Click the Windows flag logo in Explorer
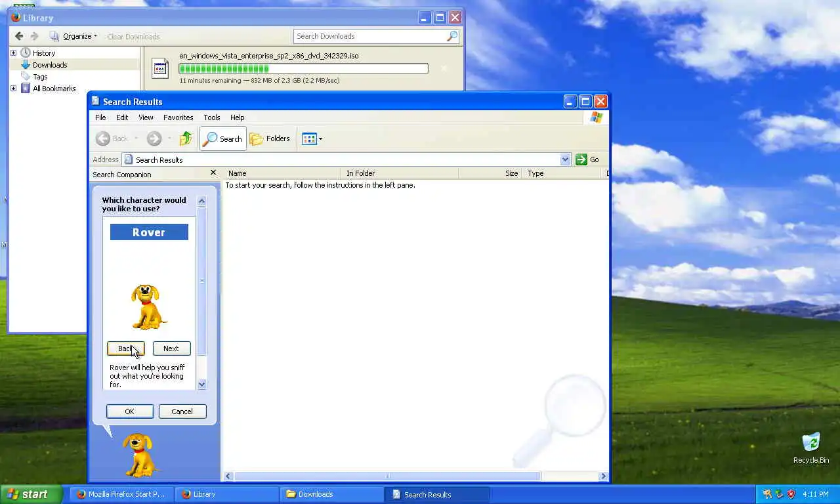 coord(597,117)
